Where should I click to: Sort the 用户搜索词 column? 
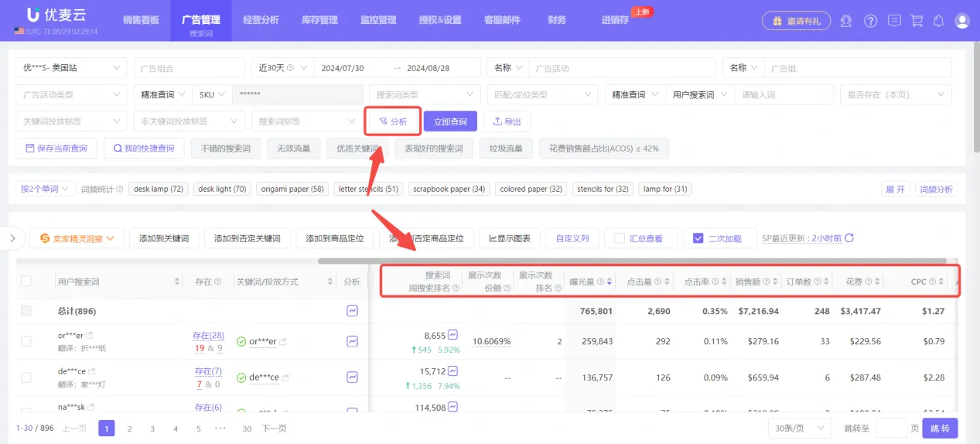click(177, 282)
